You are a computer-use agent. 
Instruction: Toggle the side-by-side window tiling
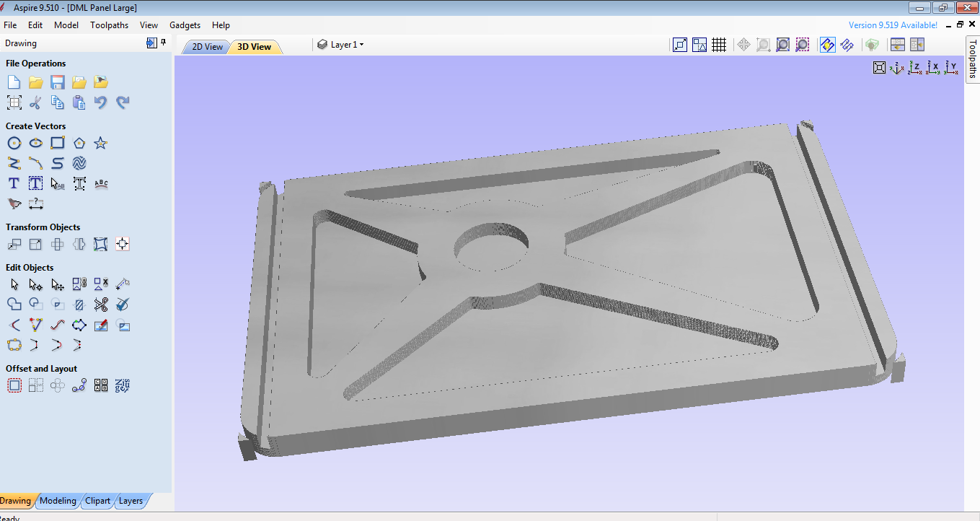(917, 45)
